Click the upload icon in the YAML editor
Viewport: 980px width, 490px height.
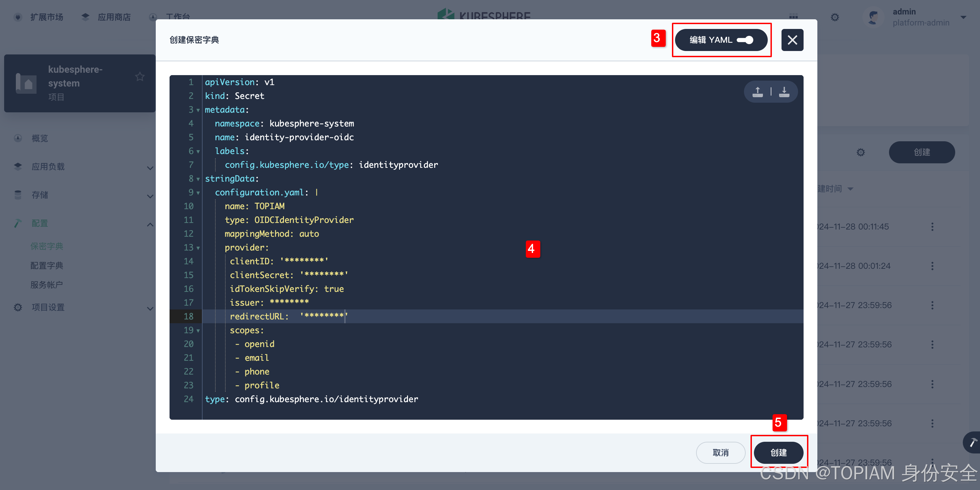757,91
